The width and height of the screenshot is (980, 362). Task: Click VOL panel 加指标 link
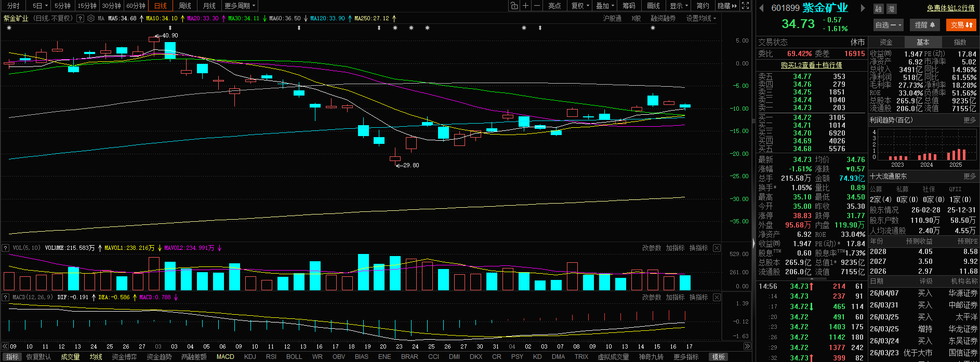tap(675, 248)
